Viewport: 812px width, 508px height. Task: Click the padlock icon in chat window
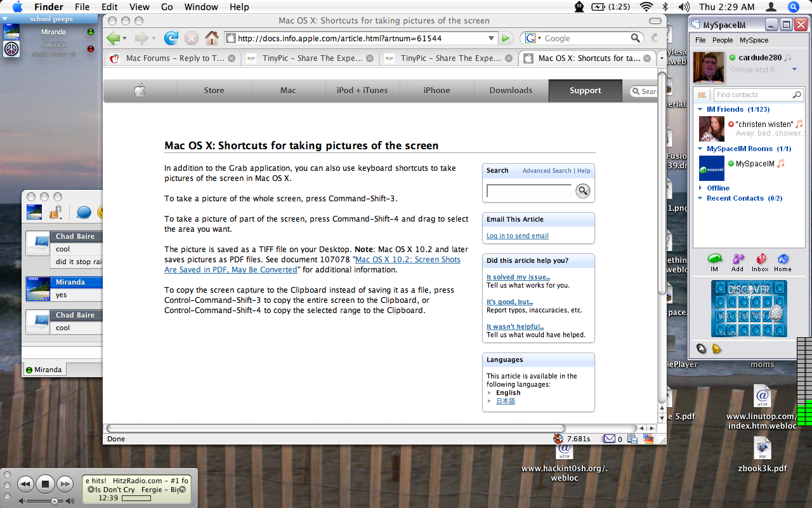56,212
